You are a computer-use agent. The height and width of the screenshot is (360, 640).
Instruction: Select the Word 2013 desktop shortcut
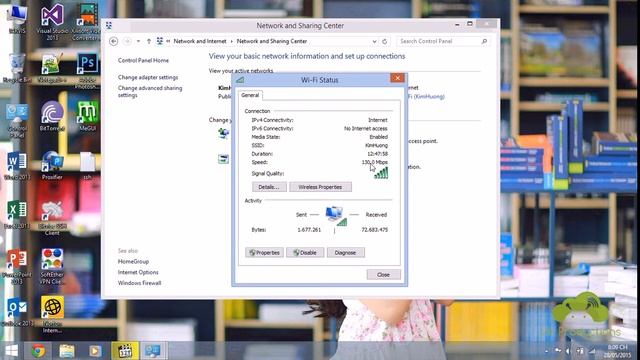17,166
